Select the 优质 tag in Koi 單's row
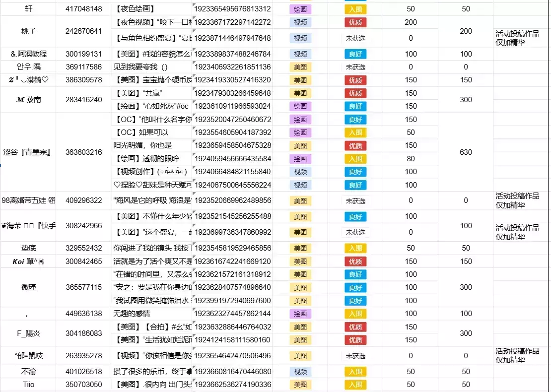Screen dimensions: 551x392 coord(355,261)
